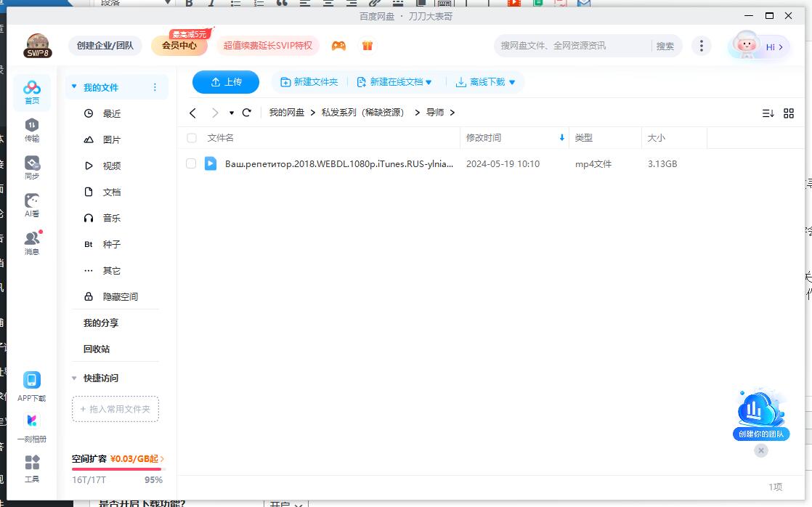The height and width of the screenshot is (507, 812).
Task: Check the select-all checkbox in header
Action: (x=191, y=137)
